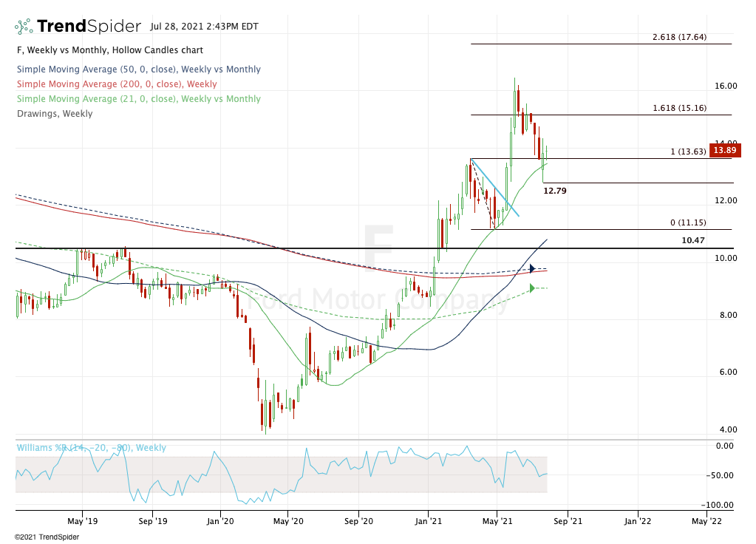Click the 4.00 price axis label
The image size is (756, 544).
729,429
